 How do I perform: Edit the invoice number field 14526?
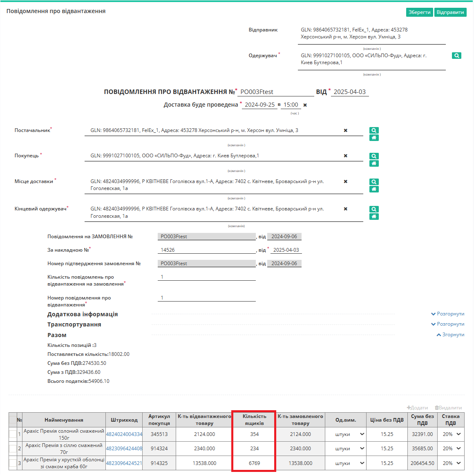coord(206,250)
